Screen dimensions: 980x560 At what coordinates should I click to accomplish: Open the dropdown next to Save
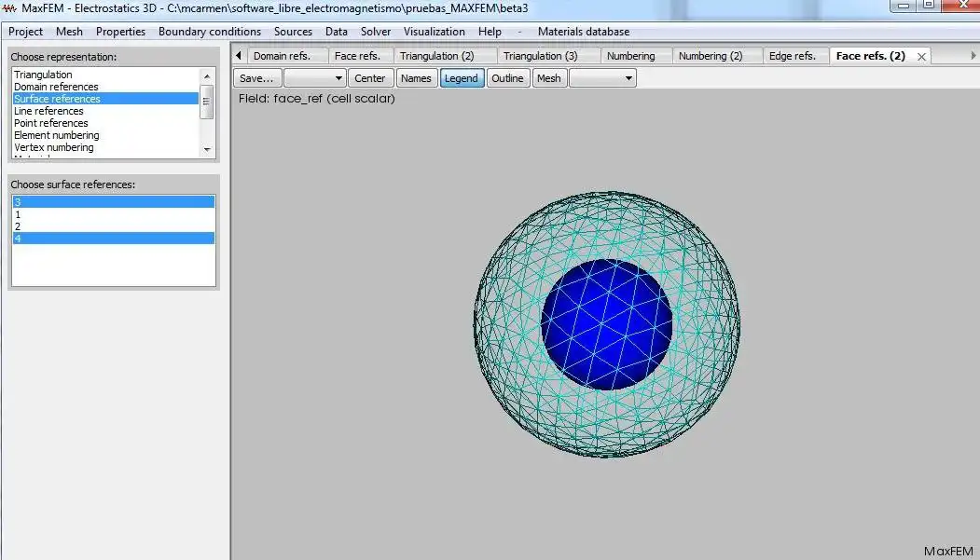click(314, 78)
